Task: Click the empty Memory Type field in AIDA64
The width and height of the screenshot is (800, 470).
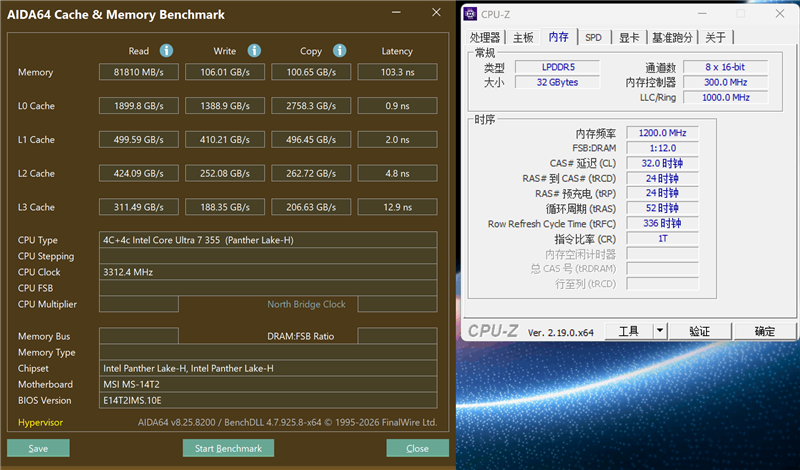Action: pyautogui.click(x=268, y=352)
